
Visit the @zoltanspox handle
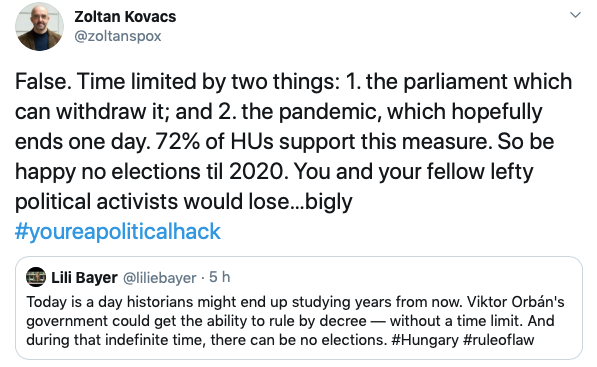[118, 36]
